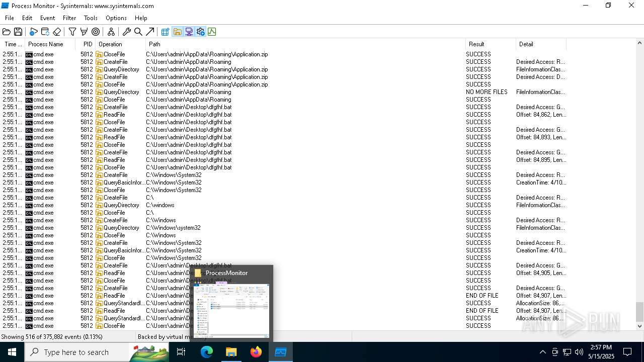Screen dimensions: 644x362
Task: Click the first END OF FILE result
Action: point(482,296)
